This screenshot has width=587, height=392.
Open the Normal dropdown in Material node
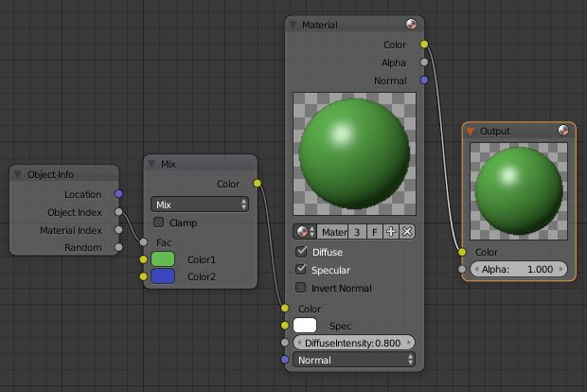[x=354, y=360]
